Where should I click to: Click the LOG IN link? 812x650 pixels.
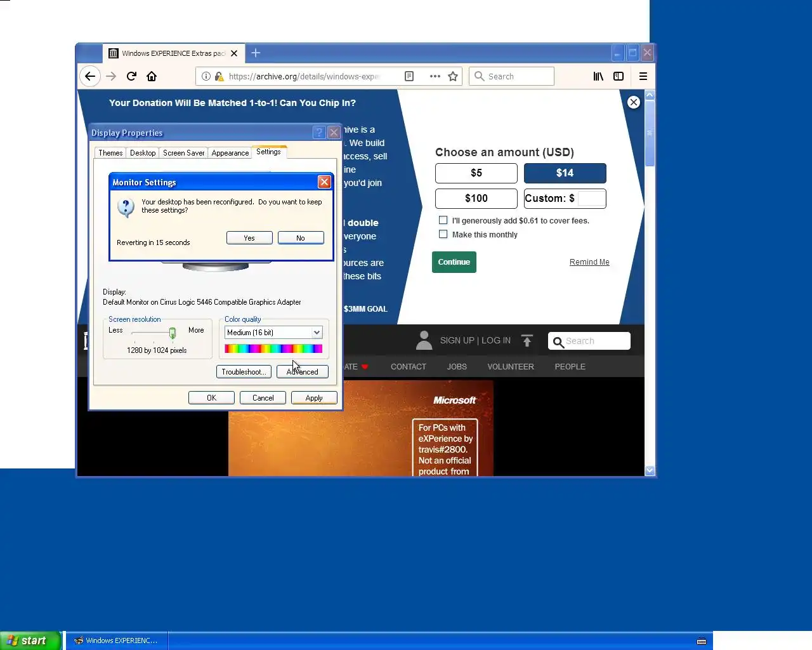coord(496,341)
